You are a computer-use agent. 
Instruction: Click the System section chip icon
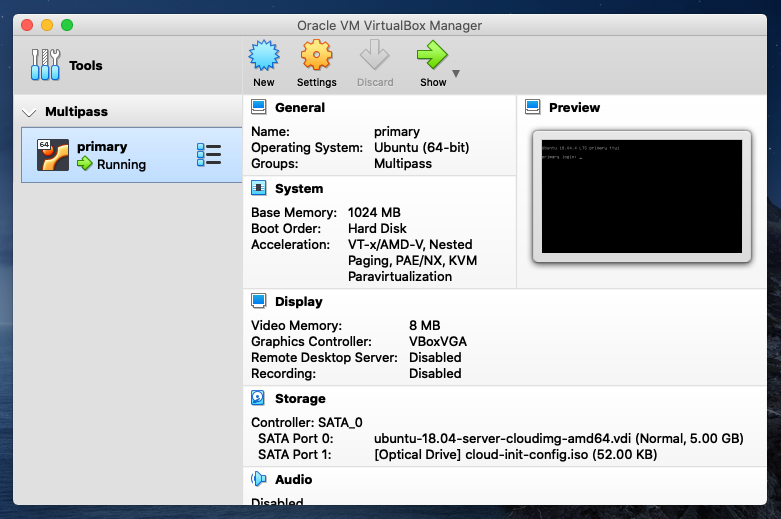pyautogui.click(x=259, y=188)
